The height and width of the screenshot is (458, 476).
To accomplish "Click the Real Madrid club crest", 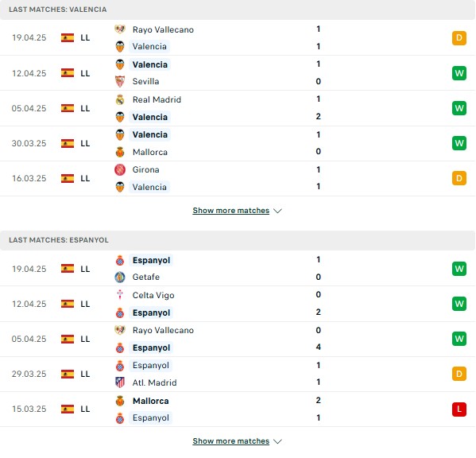I will pyautogui.click(x=120, y=99).
